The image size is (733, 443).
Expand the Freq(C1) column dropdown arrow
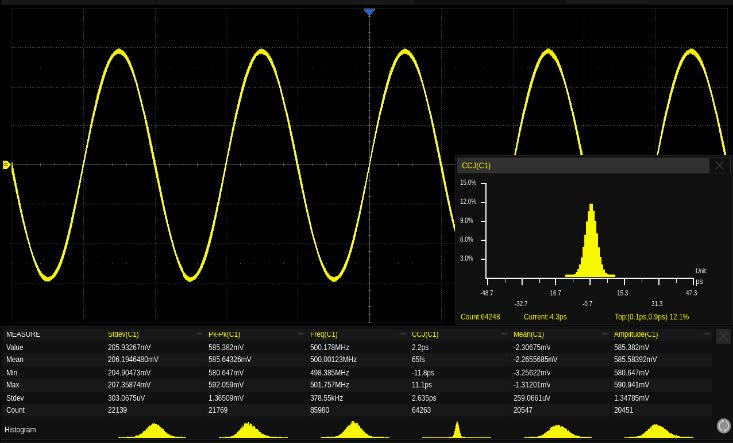point(402,334)
